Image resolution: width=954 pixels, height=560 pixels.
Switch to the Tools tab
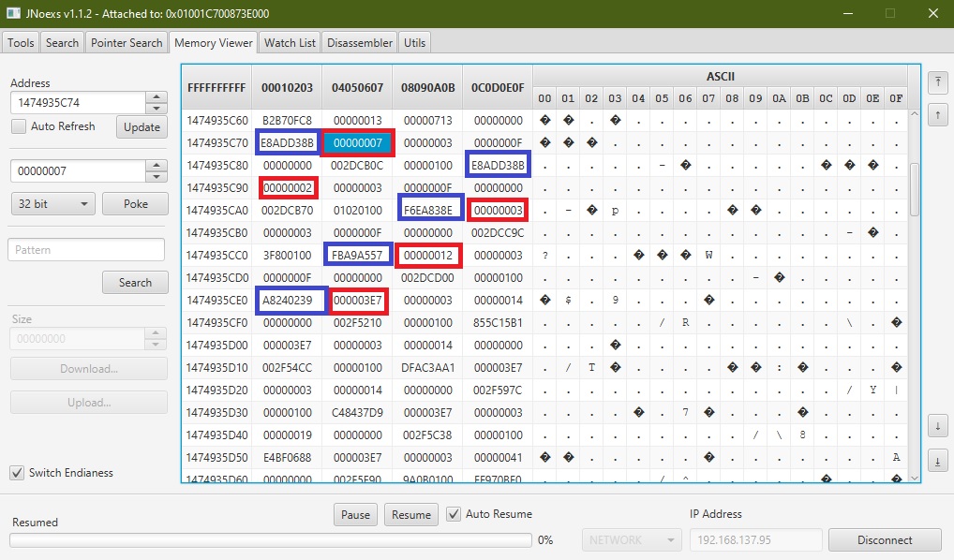coord(21,43)
